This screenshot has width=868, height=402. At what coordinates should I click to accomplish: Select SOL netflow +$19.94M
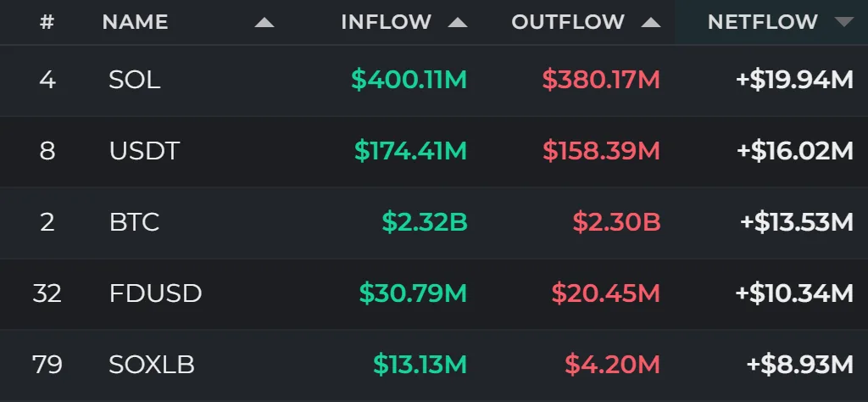tap(794, 81)
